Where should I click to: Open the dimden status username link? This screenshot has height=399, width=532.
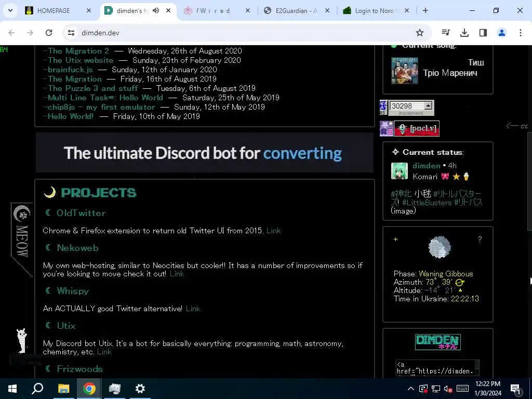click(x=427, y=166)
